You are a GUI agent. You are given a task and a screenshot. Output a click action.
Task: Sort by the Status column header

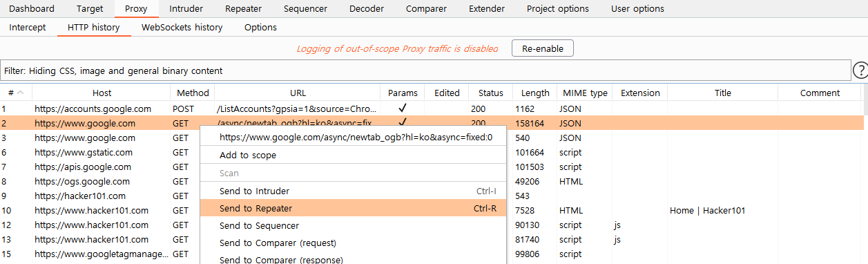tap(491, 93)
